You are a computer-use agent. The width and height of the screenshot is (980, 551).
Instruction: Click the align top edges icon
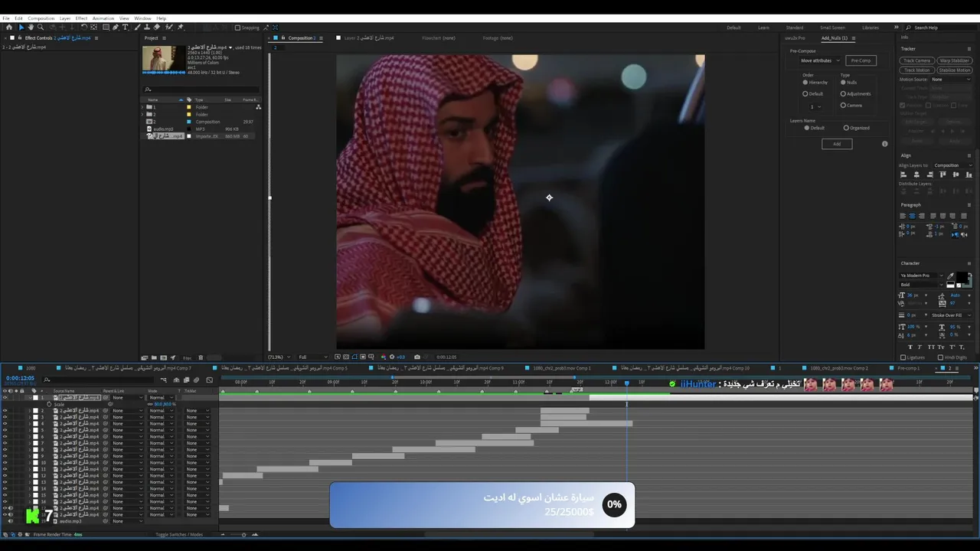point(942,174)
